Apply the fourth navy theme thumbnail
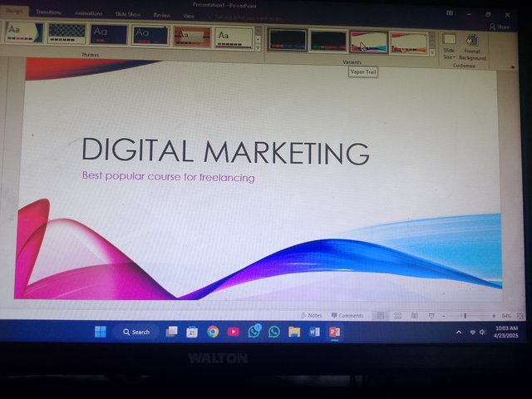 (150, 36)
